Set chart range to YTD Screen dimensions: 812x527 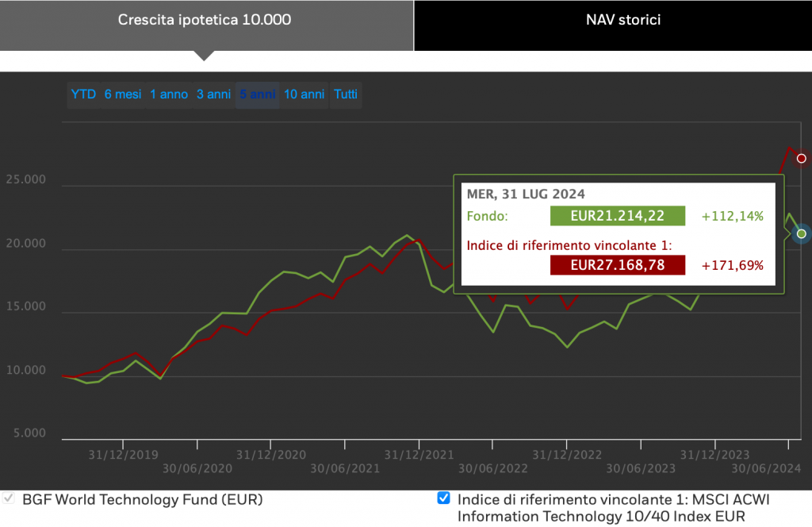(83, 94)
